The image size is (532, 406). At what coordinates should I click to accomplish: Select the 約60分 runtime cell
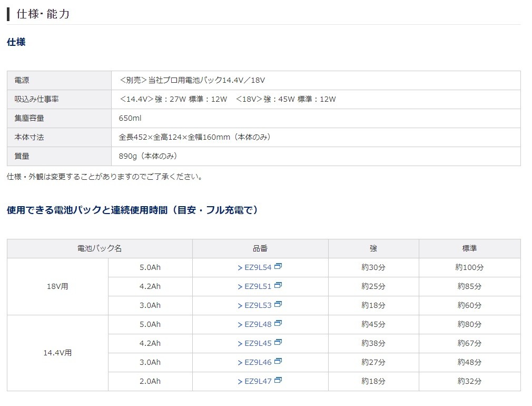click(x=469, y=306)
